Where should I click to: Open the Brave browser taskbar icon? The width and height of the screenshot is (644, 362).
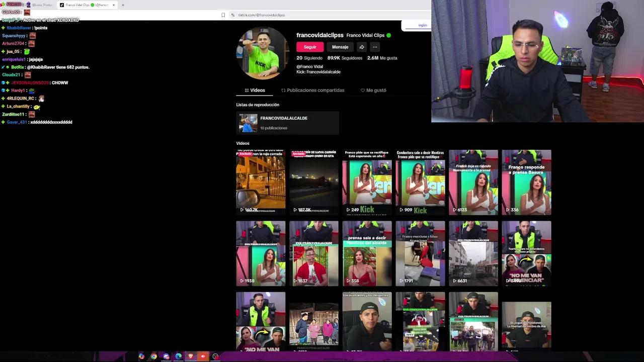[x=191, y=356]
